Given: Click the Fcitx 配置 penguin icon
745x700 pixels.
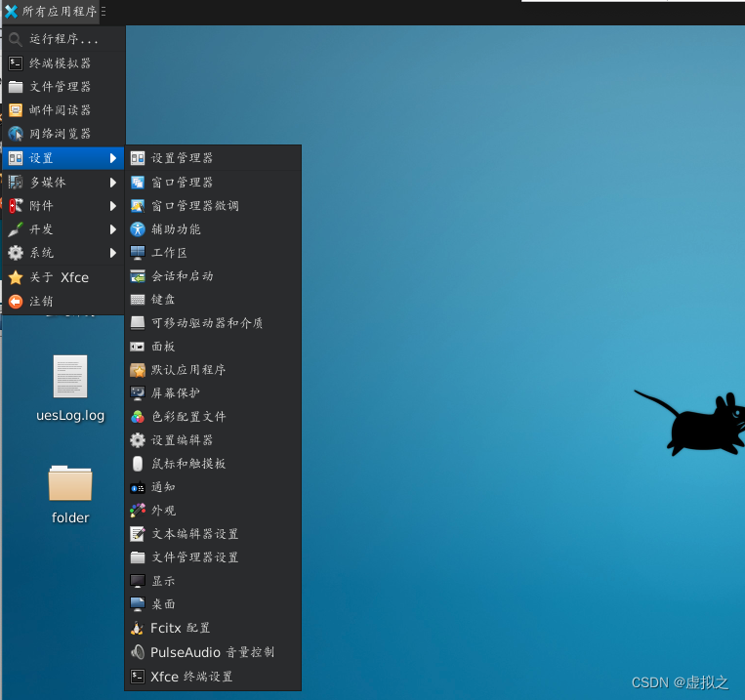Looking at the screenshot, I should [x=138, y=628].
